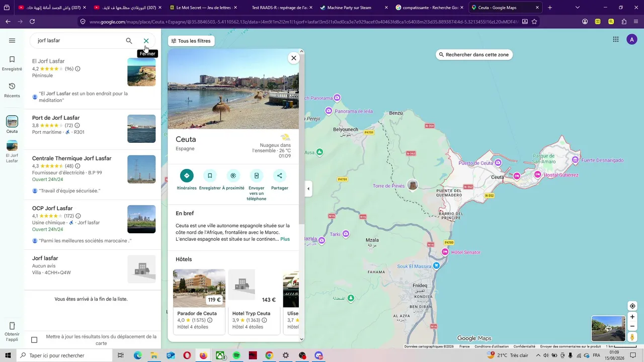Click the magnifier search icon in search box
644x362 pixels.
pos(129,41)
